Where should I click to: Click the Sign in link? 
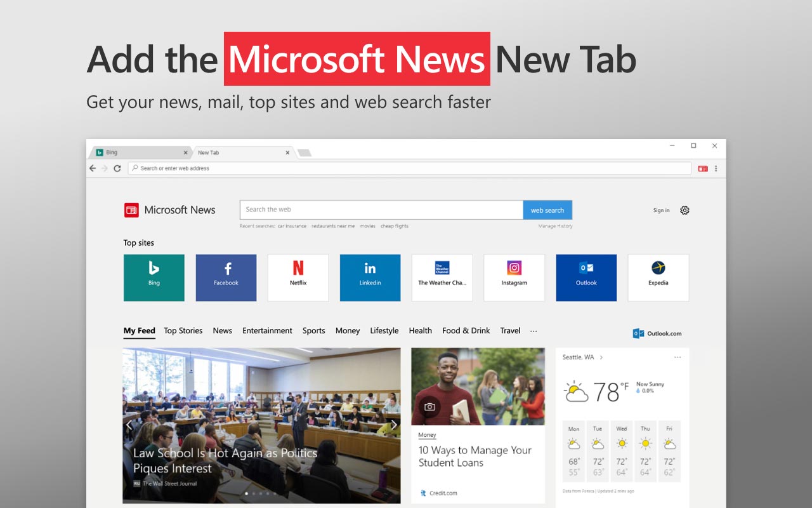pos(661,210)
